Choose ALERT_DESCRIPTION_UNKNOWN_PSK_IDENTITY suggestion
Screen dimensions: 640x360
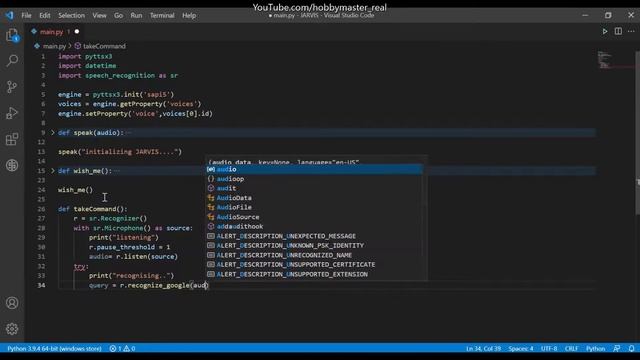coord(314,245)
